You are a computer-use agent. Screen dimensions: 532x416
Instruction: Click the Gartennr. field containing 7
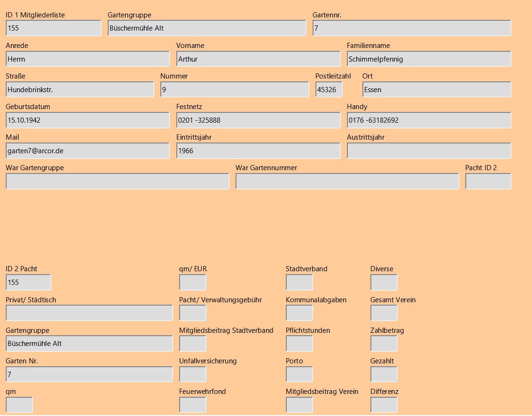tap(412, 28)
